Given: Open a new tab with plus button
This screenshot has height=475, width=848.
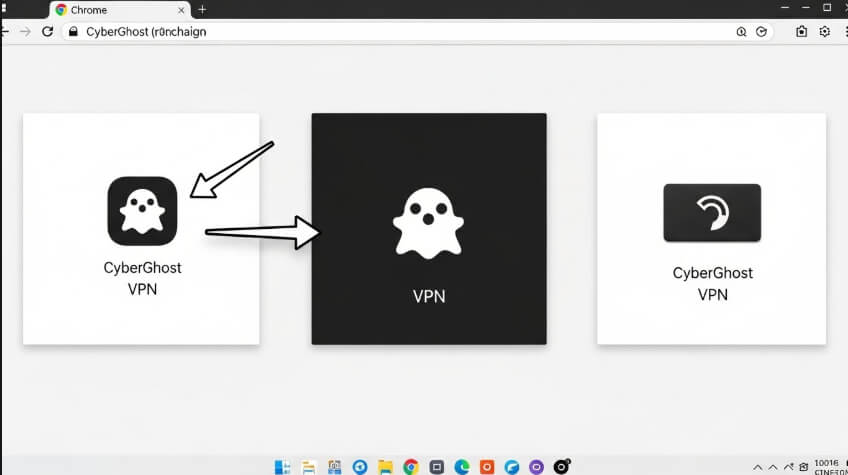Looking at the screenshot, I should (202, 10).
